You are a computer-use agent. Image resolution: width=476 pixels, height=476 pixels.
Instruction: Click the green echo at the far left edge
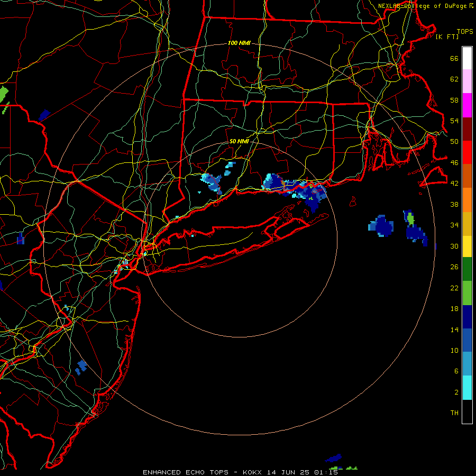click(x=4, y=95)
